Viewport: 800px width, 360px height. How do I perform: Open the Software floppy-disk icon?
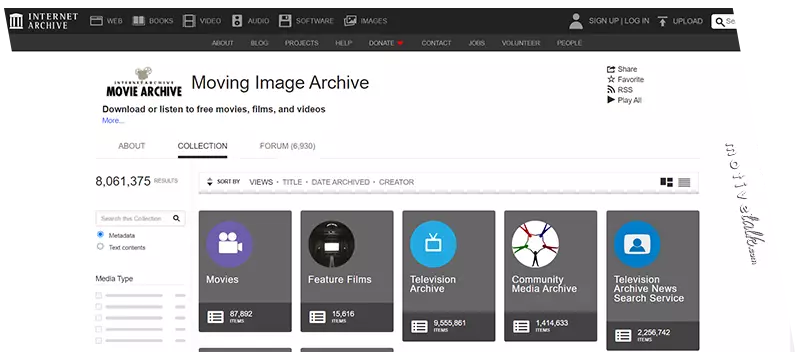(x=285, y=21)
